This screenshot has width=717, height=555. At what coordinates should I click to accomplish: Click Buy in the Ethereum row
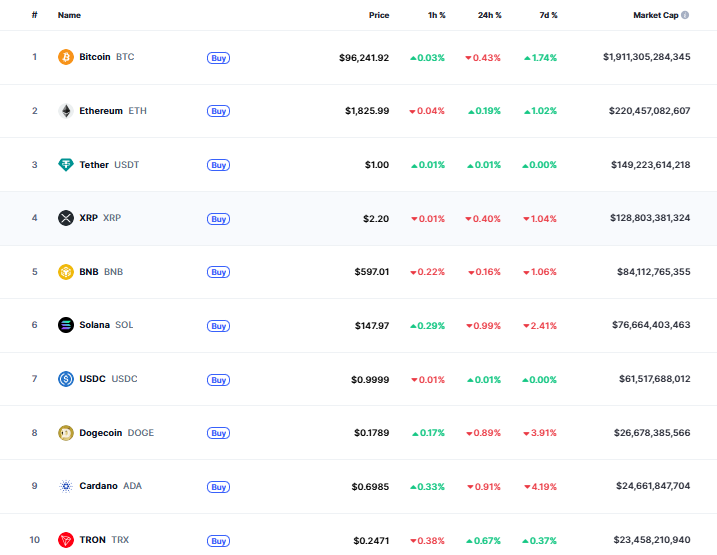[219, 111]
